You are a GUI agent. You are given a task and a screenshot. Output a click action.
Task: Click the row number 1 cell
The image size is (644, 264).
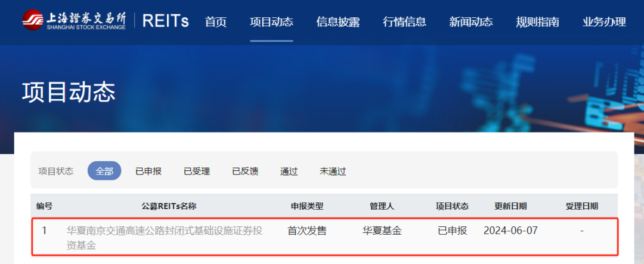coord(44,231)
